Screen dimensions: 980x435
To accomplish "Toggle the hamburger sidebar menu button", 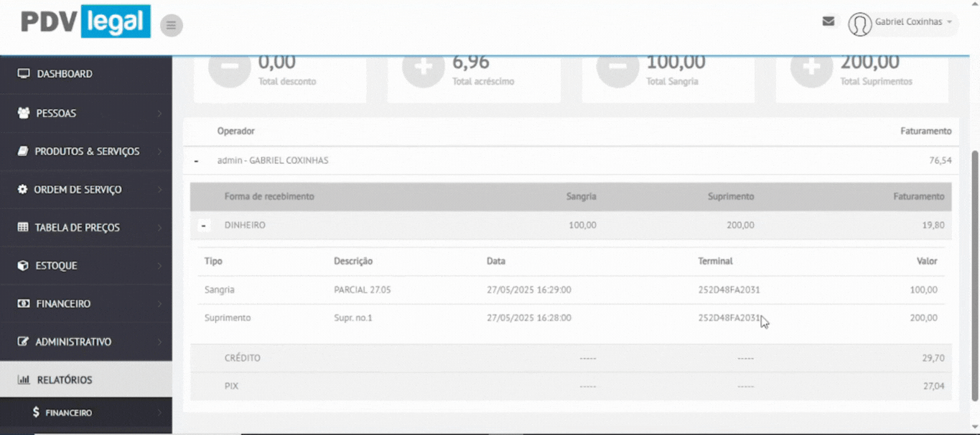I will coord(171,26).
